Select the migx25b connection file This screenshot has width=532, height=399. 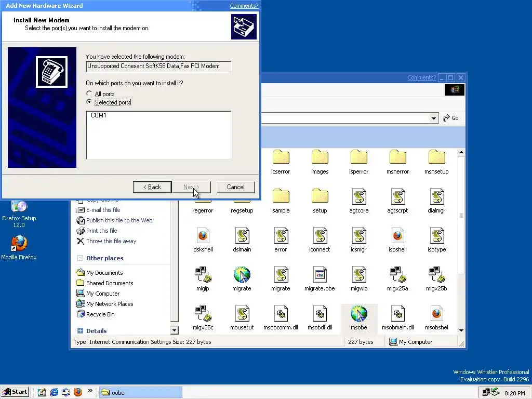[x=436, y=279]
